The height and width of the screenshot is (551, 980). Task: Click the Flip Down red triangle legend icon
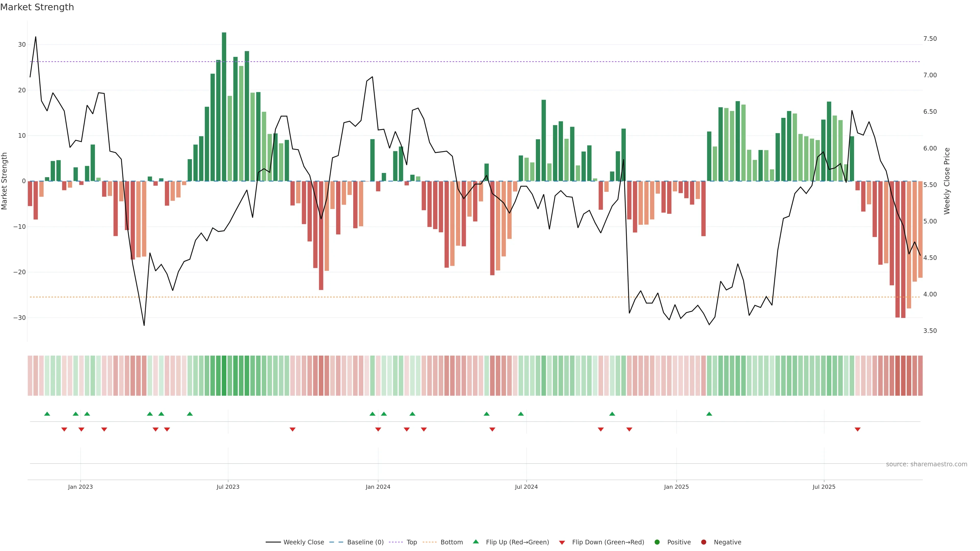(x=562, y=543)
